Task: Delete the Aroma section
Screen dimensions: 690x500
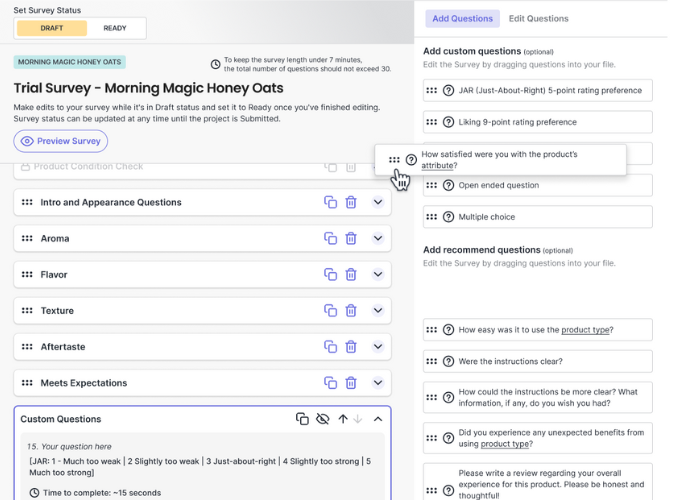Action: coord(351,239)
